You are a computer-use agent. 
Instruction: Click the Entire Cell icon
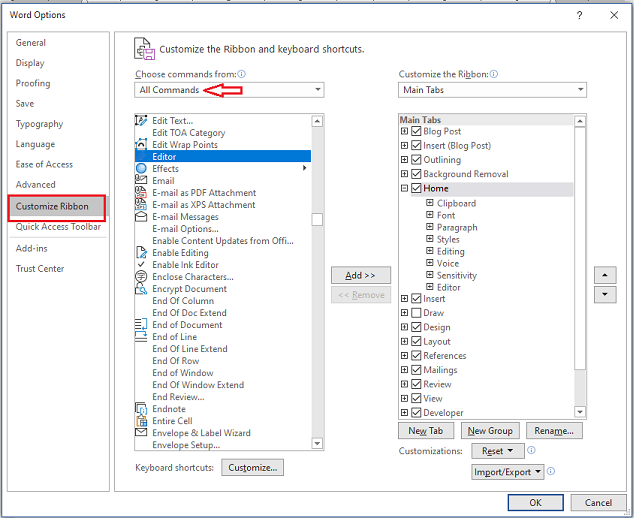(x=141, y=421)
